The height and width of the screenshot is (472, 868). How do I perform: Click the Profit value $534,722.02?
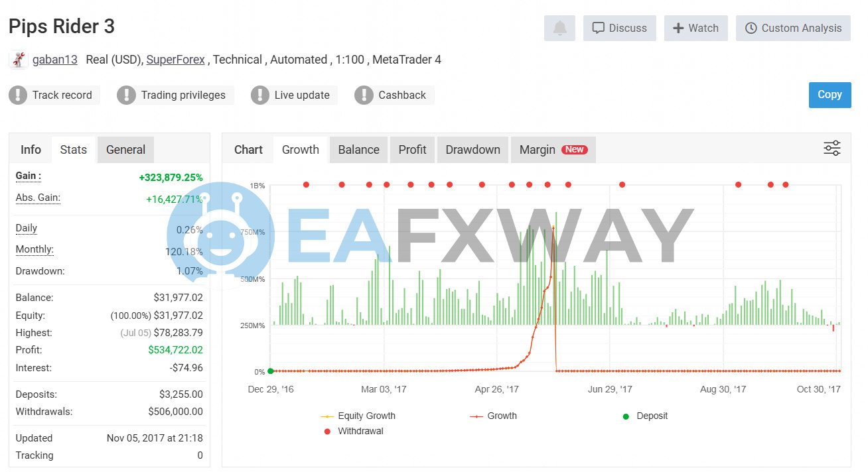(x=176, y=350)
